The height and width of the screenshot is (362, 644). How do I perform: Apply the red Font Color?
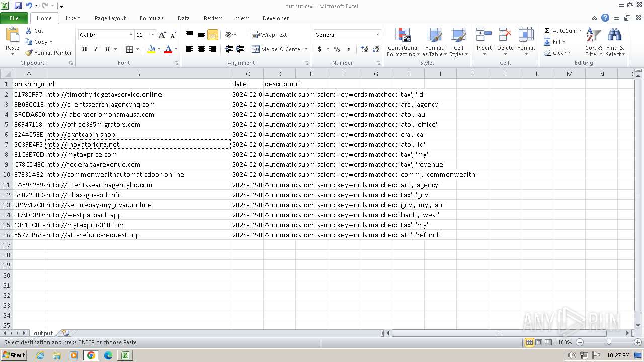pyautogui.click(x=168, y=49)
